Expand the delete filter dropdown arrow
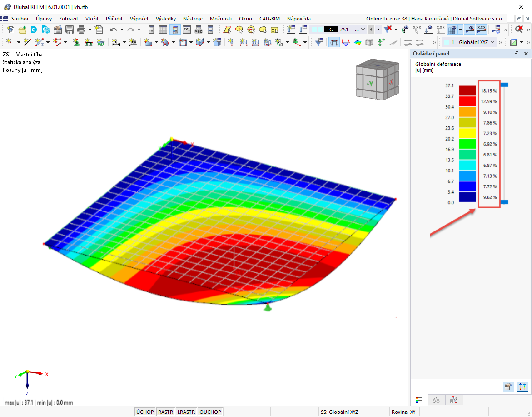Screen dimensions: 532x417 click(396, 30)
